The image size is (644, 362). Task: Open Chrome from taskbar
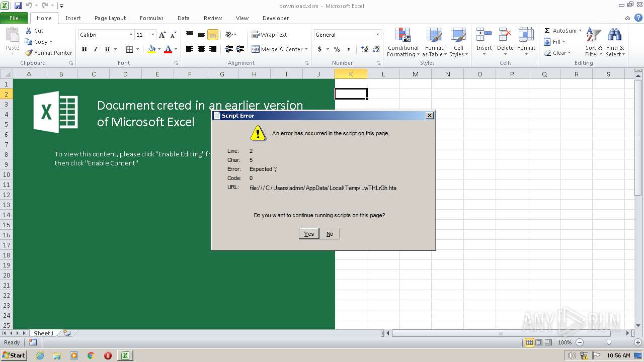(91, 355)
